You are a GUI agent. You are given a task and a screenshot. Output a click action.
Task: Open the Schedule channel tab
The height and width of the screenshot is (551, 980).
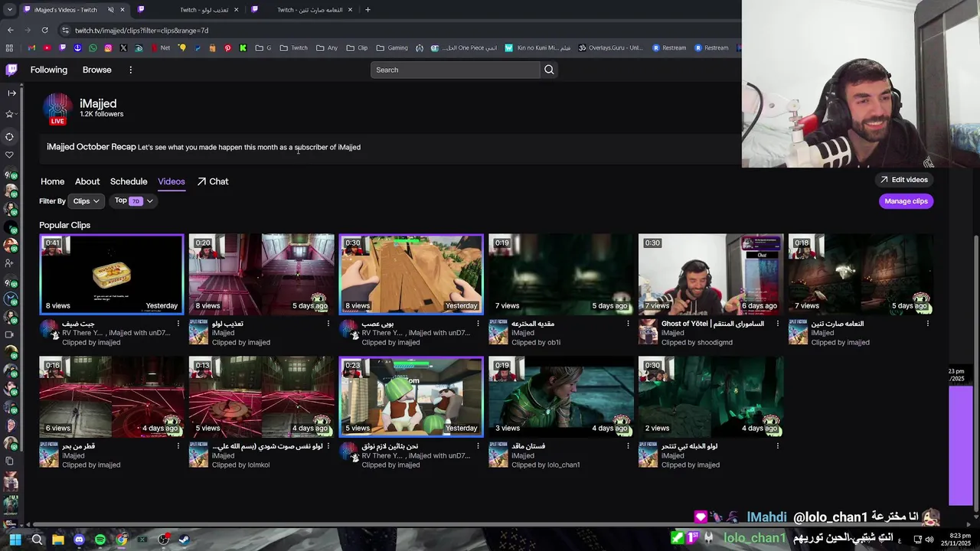[x=129, y=181]
